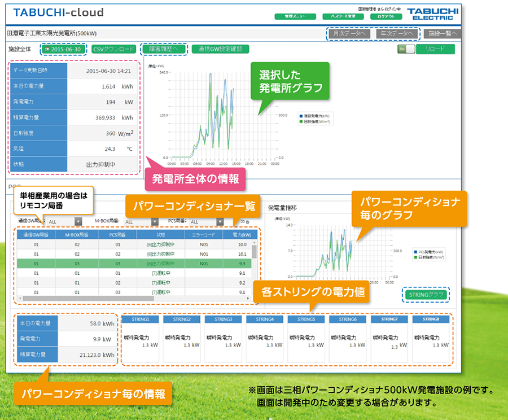Image resolution: width=508 pixels, height=420 pixels.
Task: Click the PCS発電力 legend marker on 発電量推移 graph
Action: coord(415,251)
